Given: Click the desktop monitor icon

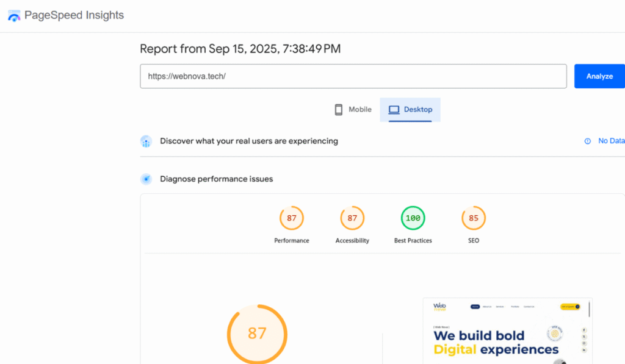Looking at the screenshot, I should point(394,110).
